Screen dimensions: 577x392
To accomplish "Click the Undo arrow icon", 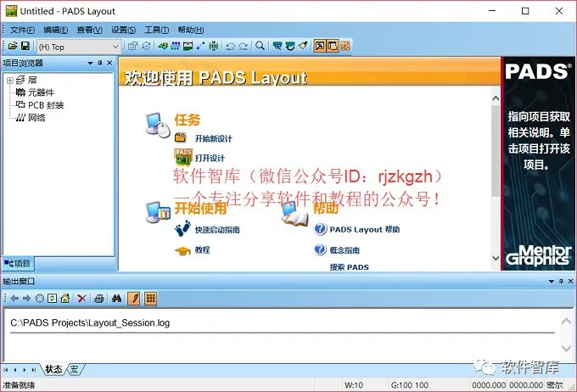I will pyautogui.click(x=230, y=46).
